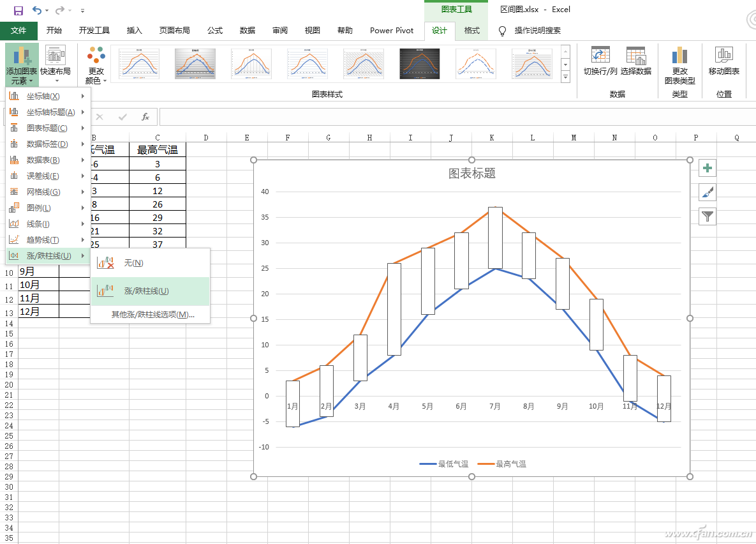Open Quick Access Toolbar customize dropdown
The height and width of the screenshot is (544, 756).
click(x=82, y=11)
